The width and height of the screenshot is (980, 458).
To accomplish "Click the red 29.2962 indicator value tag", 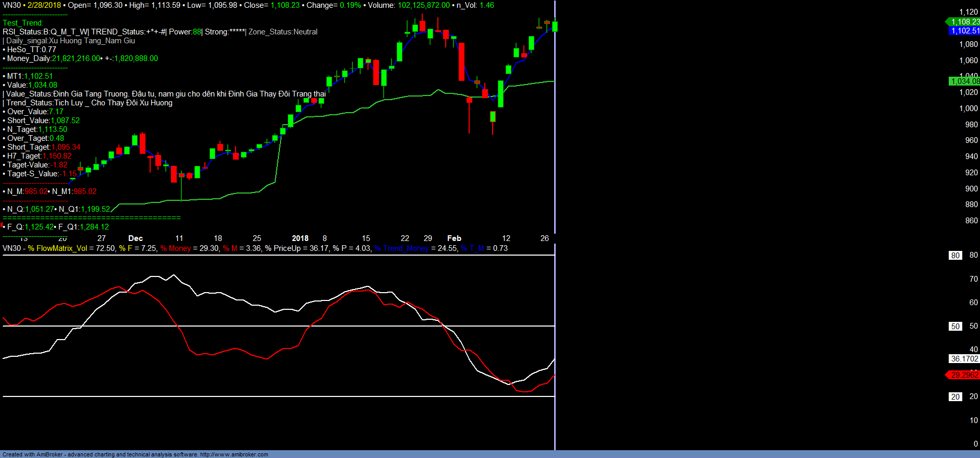I will pos(964,375).
